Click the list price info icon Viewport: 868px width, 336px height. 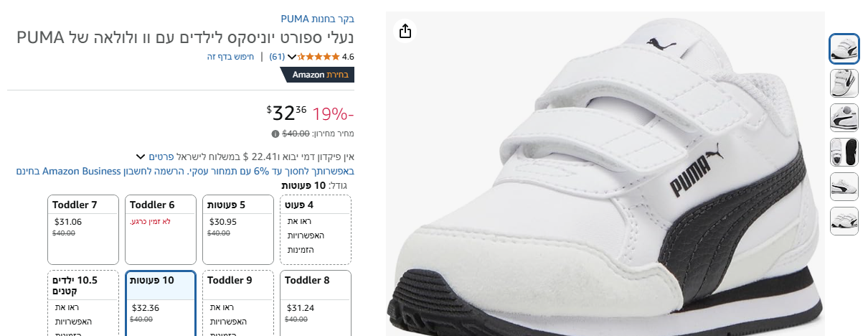click(275, 134)
